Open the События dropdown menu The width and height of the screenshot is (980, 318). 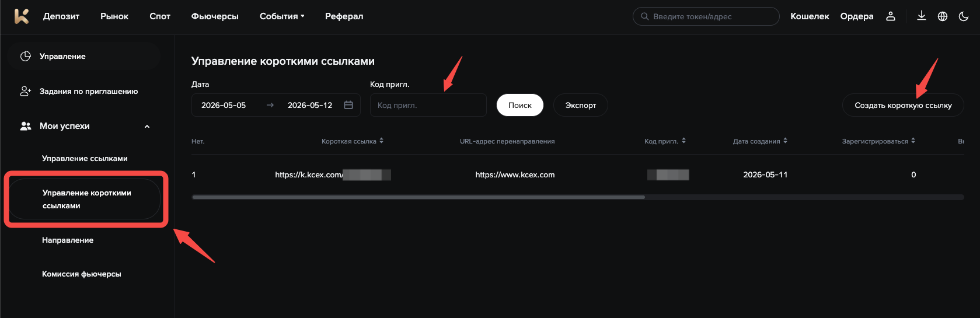282,16
